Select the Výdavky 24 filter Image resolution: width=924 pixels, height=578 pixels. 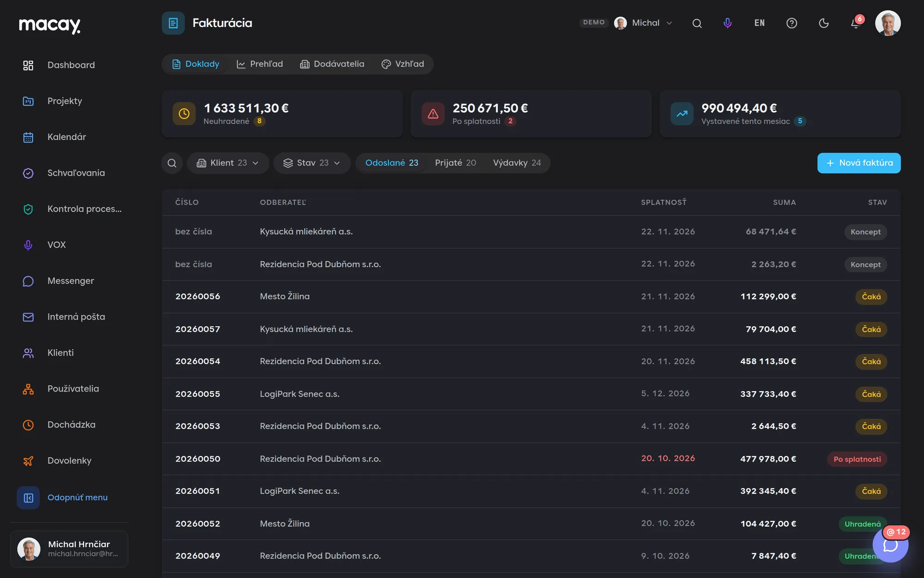coord(517,163)
